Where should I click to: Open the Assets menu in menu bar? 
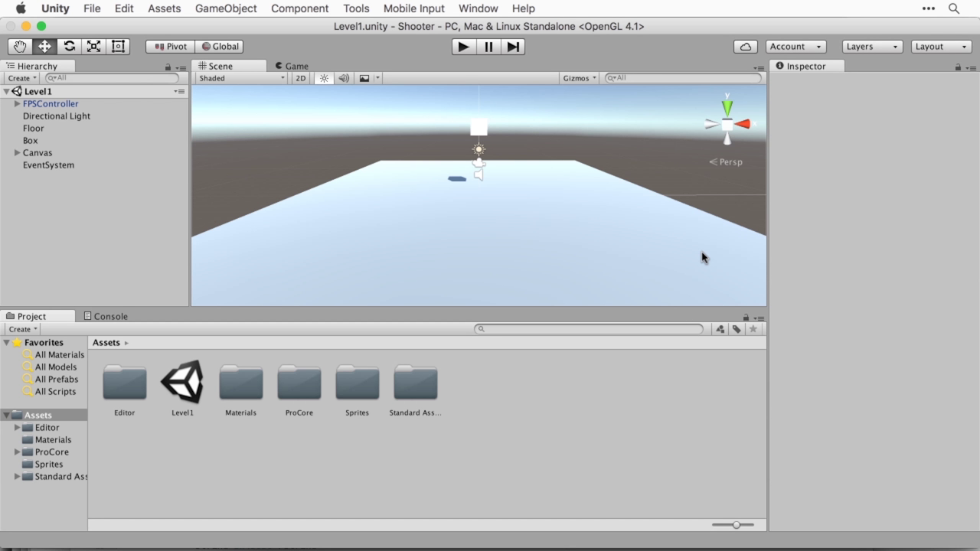[165, 8]
